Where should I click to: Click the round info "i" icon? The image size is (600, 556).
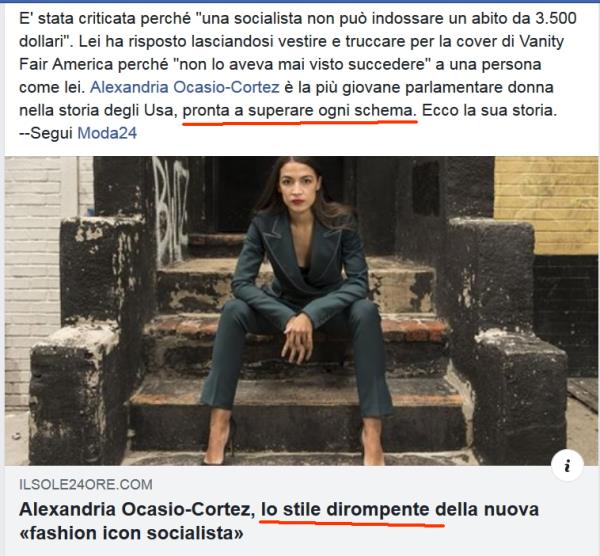567,465
